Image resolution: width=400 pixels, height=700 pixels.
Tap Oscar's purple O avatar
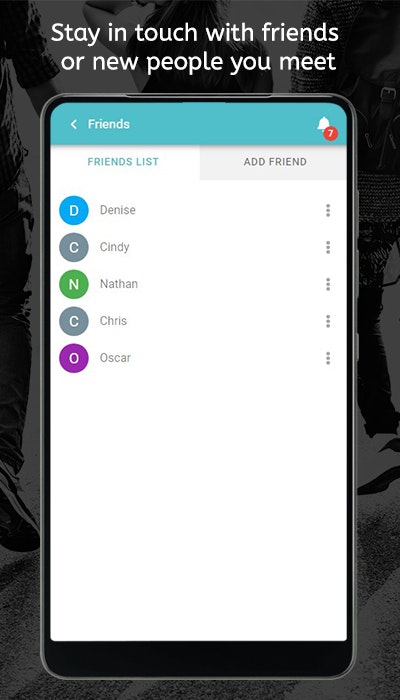click(74, 358)
